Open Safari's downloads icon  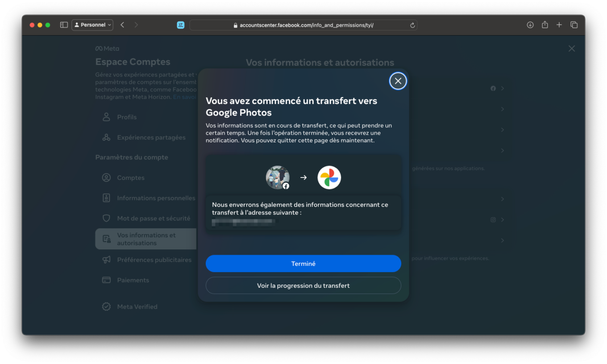(530, 25)
